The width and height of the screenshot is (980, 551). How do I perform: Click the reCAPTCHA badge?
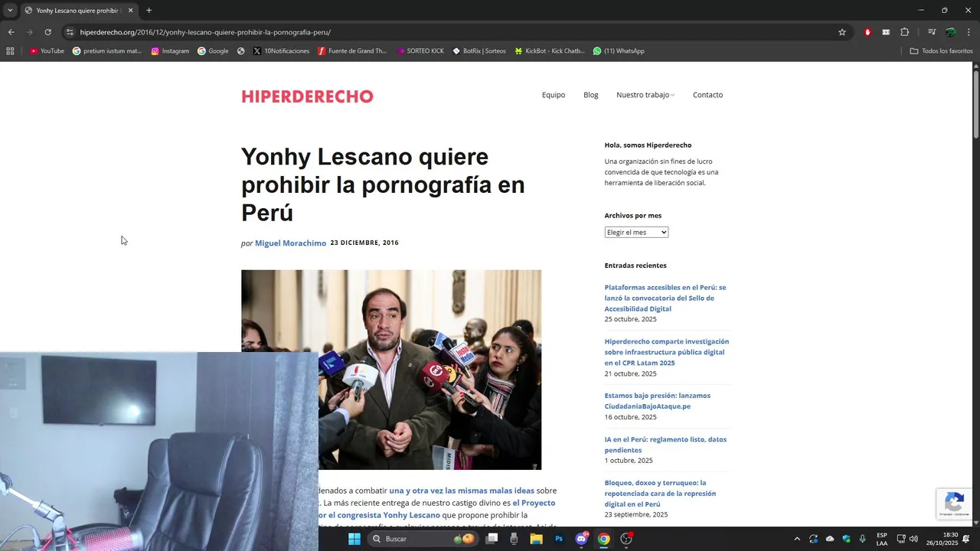click(954, 504)
